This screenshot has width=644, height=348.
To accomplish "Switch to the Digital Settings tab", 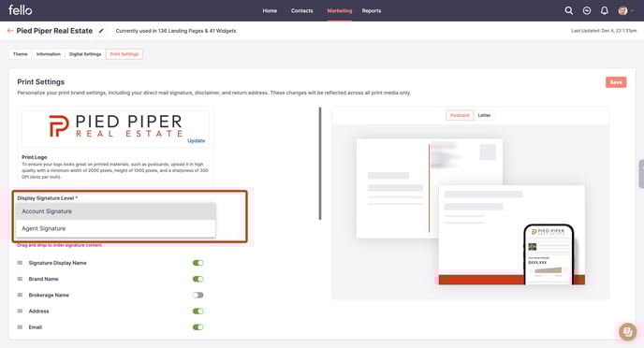I will 85,54.
